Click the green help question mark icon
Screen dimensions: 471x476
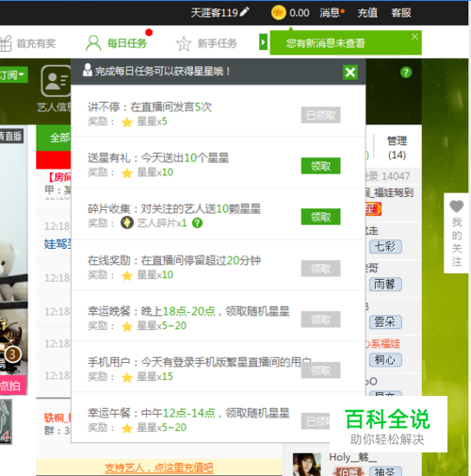(x=406, y=73)
